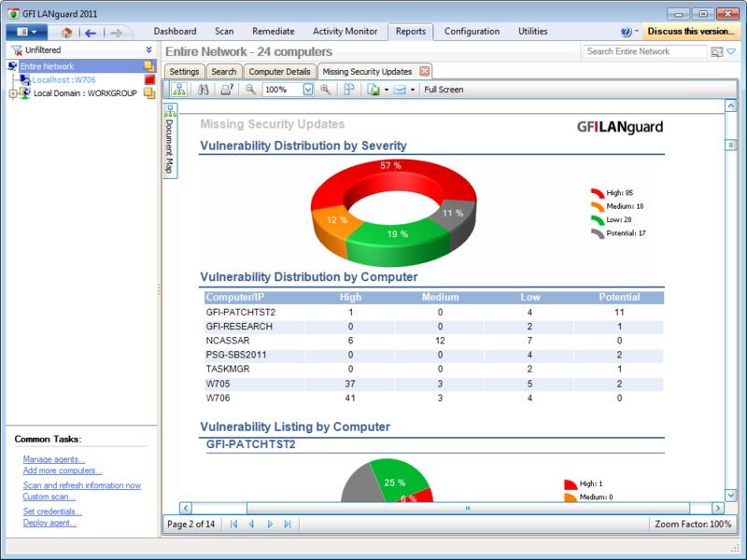Toggle the document map tree toolbar icon

[x=179, y=90]
